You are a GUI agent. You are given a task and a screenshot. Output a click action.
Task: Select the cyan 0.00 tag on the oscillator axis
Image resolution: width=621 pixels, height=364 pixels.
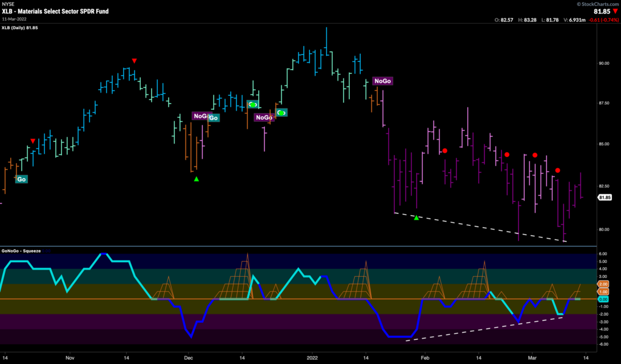[x=603, y=300]
